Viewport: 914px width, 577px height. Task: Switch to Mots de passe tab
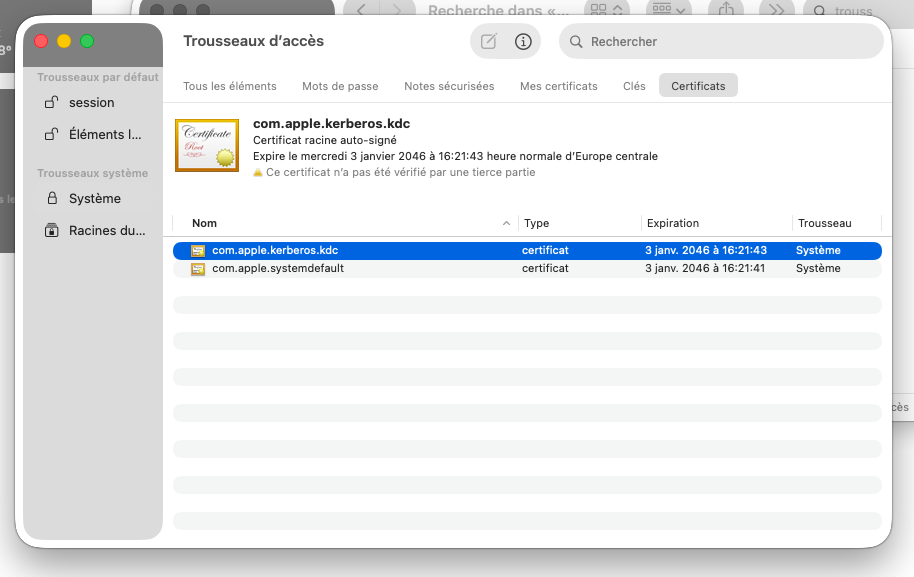[x=340, y=86]
